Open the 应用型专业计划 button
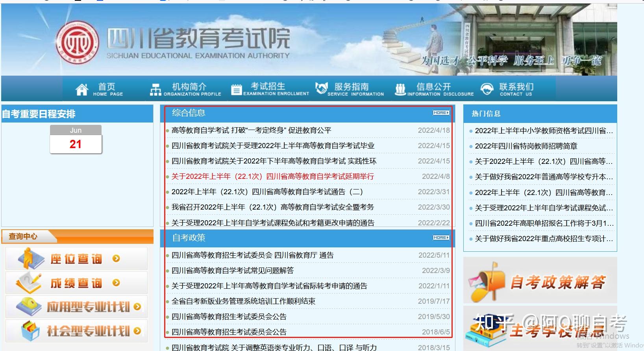This screenshot has height=351, width=644. [76, 306]
